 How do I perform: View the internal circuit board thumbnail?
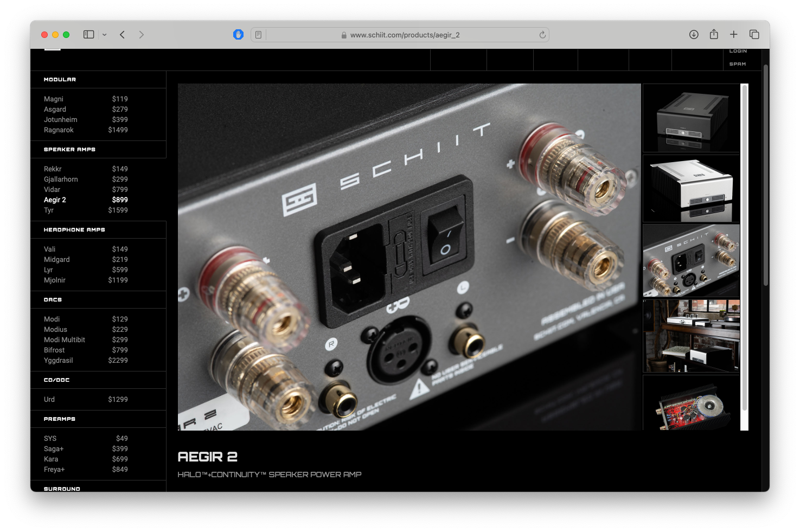click(x=692, y=403)
